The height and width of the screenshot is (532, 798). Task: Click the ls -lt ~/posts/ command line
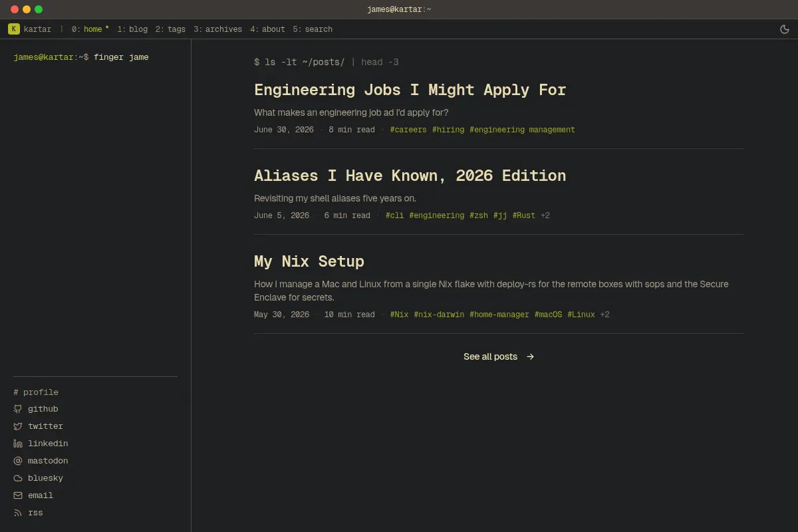327,62
